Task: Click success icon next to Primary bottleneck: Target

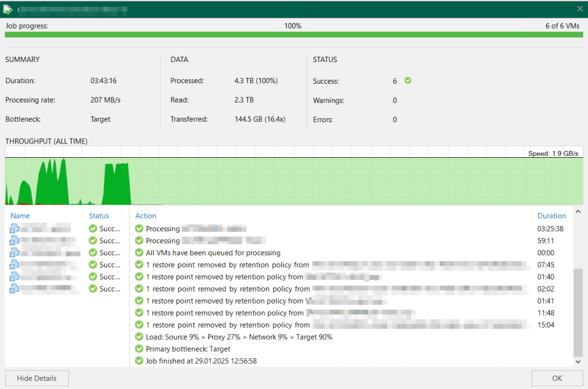Action: [139, 349]
